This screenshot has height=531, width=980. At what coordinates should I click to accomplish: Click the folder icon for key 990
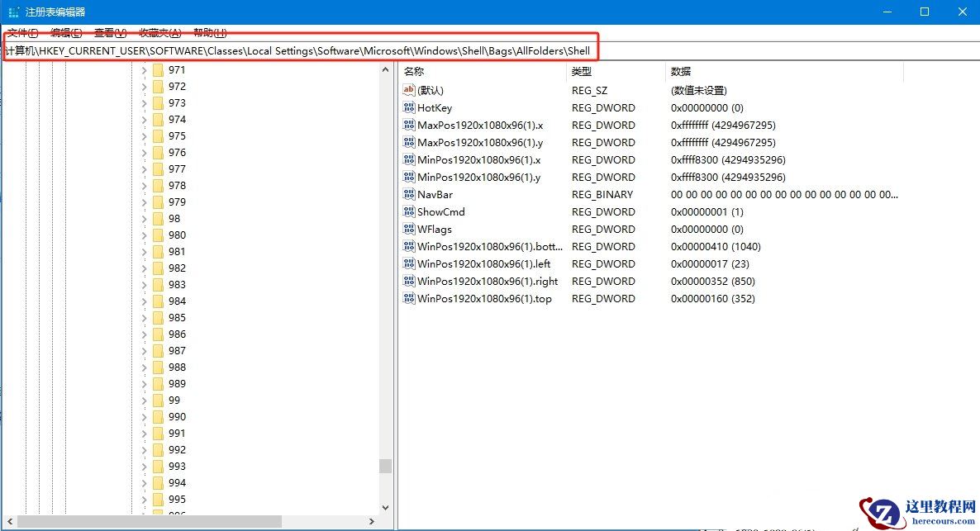(x=157, y=416)
